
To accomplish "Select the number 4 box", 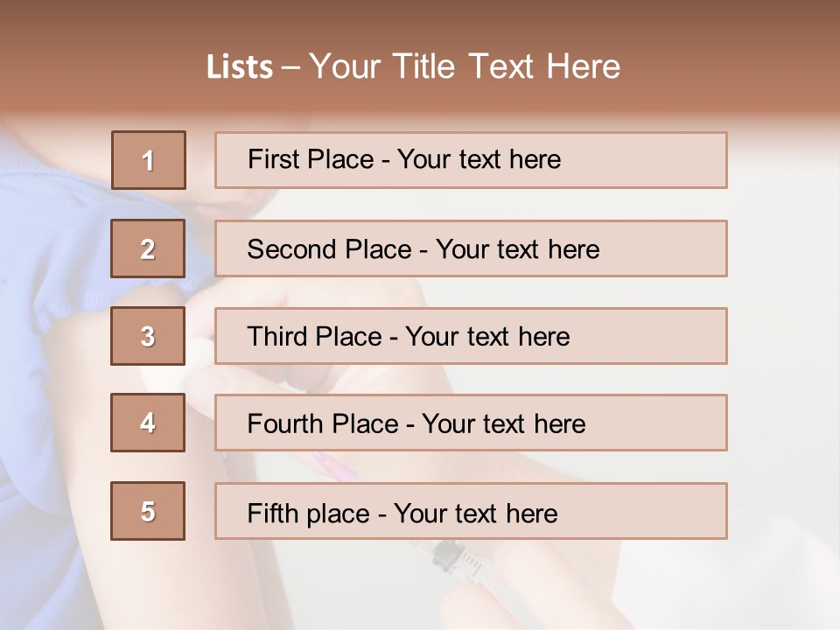I will click(x=148, y=423).
